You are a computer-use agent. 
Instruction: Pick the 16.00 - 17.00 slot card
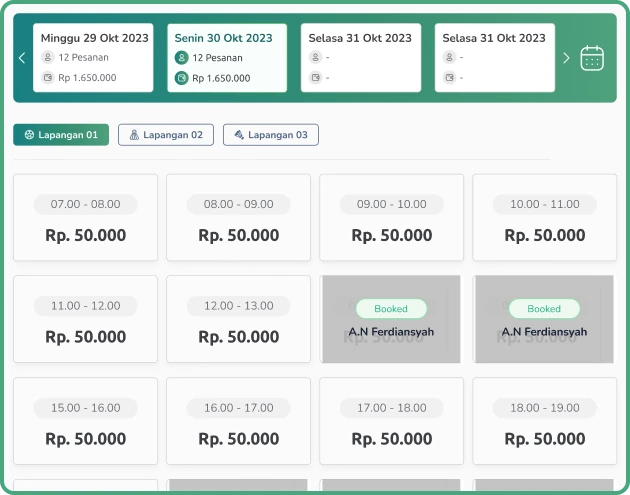tap(239, 421)
